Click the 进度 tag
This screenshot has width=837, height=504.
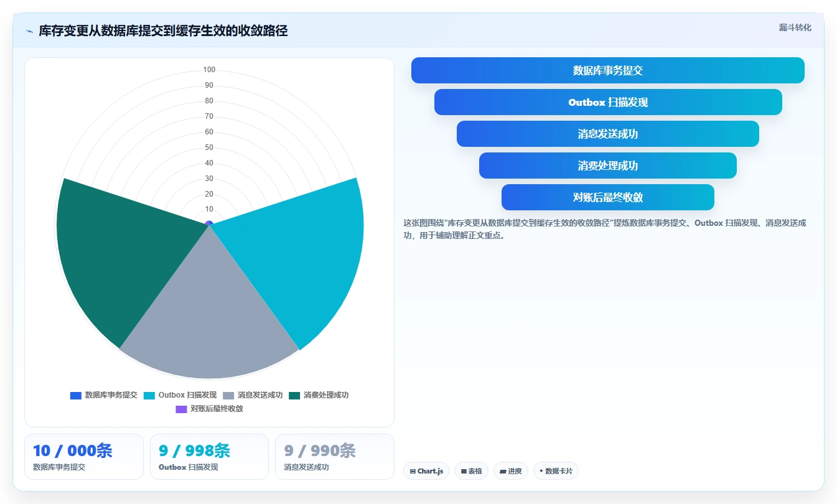point(511,471)
